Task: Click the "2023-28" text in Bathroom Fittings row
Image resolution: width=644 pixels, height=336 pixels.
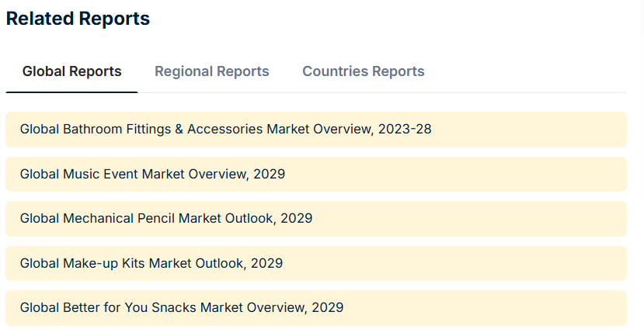Action: point(405,130)
